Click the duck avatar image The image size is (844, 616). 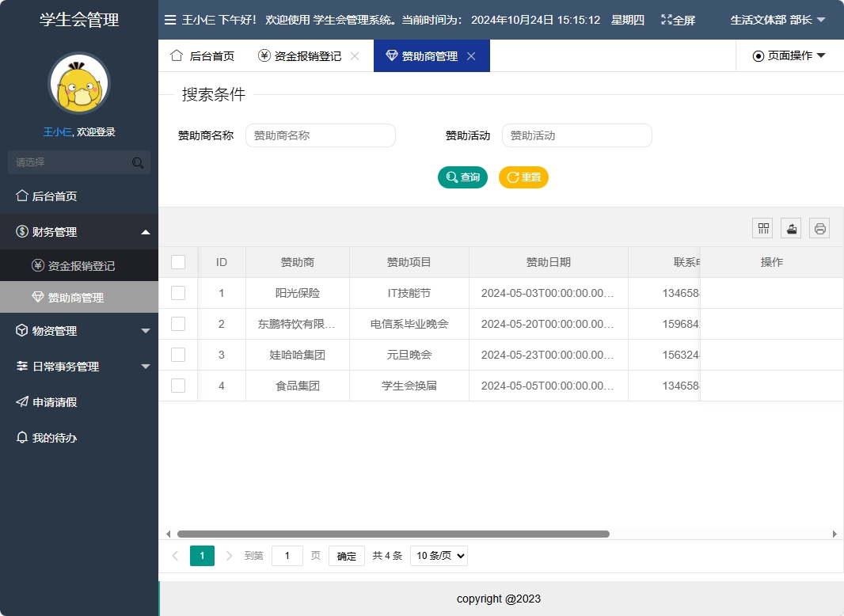78,82
